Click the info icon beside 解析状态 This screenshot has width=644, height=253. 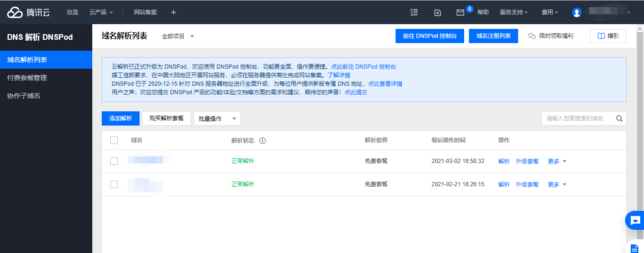pos(263,141)
